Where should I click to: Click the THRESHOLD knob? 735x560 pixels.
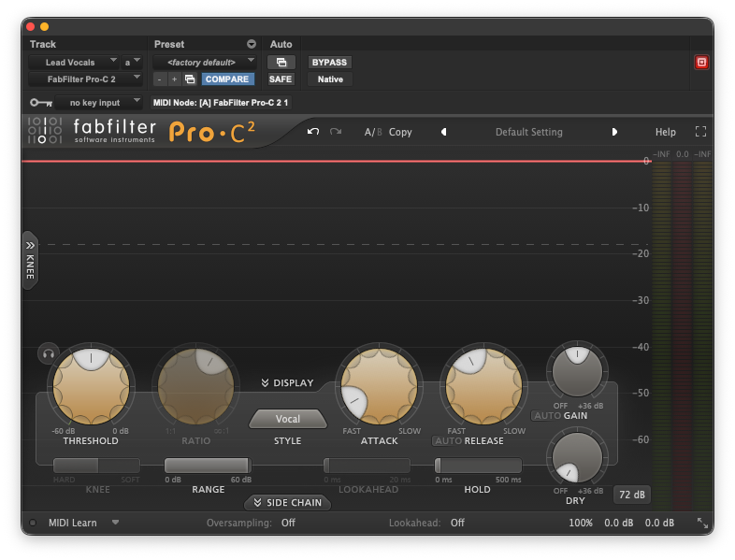point(91,387)
